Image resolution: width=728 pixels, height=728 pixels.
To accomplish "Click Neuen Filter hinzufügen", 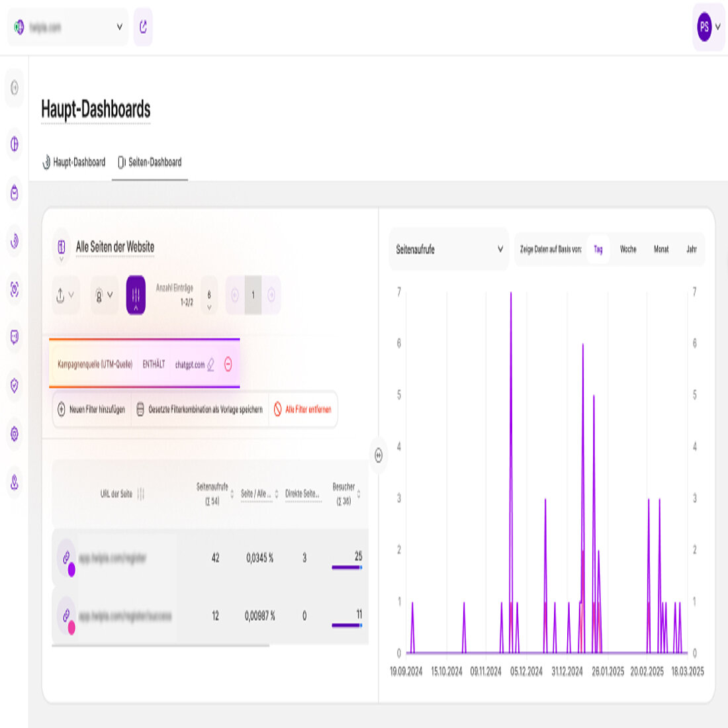I will (x=89, y=410).
